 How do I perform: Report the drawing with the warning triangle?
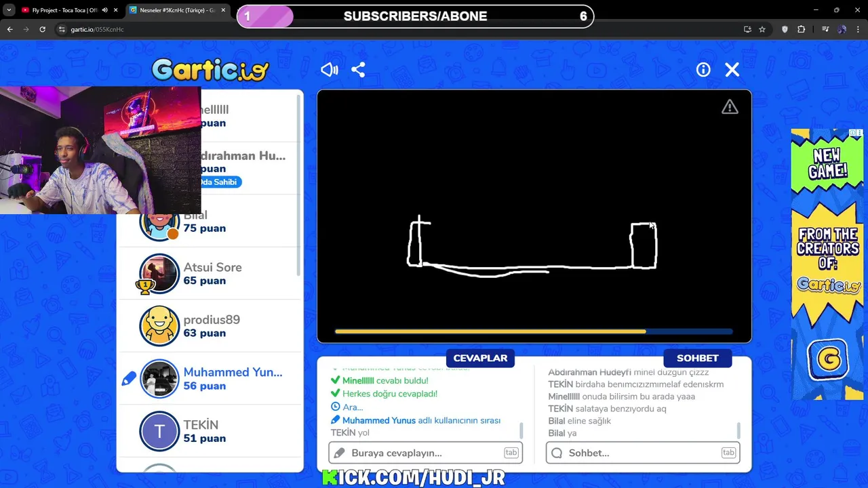(730, 107)
